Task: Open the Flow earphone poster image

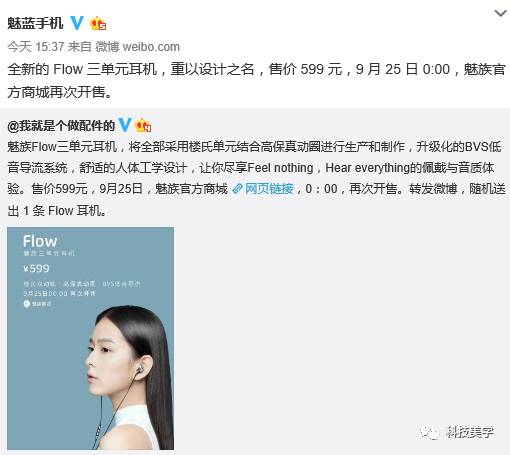Action: pyautogui.click(x=91, y=338)
